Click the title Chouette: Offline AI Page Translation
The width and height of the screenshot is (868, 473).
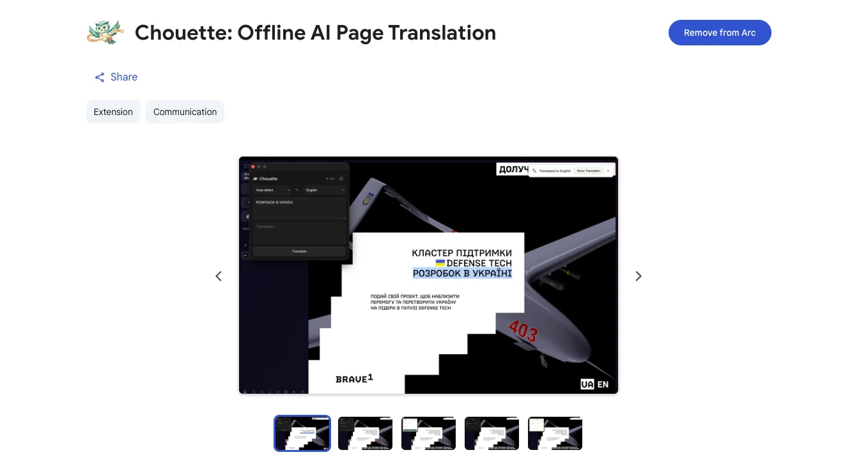click(315, 33)
